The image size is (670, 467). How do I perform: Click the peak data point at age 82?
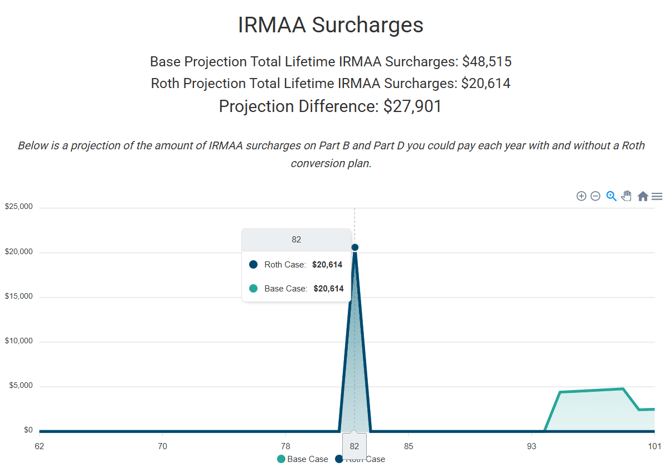tap(355, 247)
